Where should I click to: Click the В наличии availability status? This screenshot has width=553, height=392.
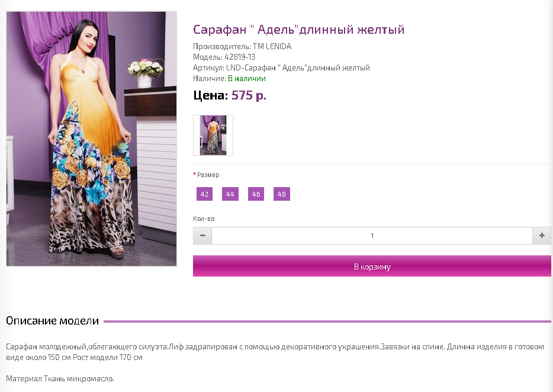(246, 78)
